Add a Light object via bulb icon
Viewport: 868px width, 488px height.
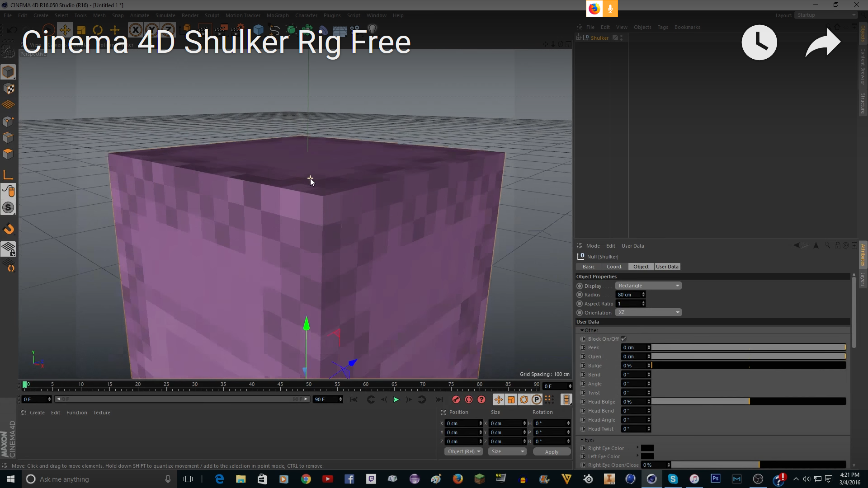point(373,30)
